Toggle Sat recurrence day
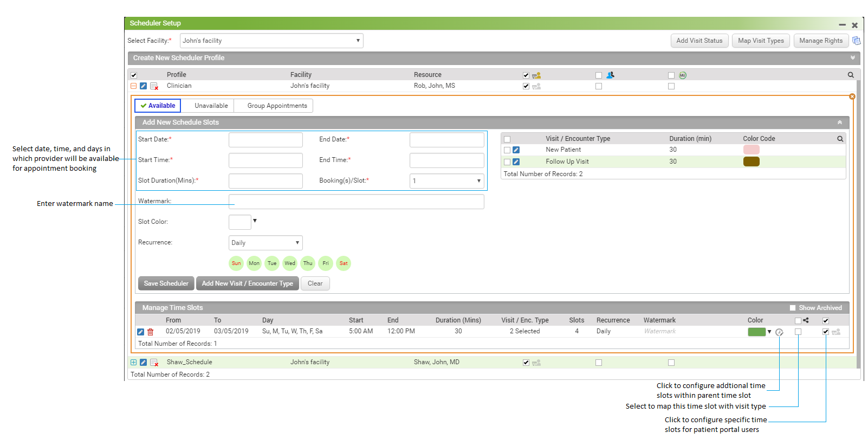Screen dimensions: 868x439 (344, 263)
